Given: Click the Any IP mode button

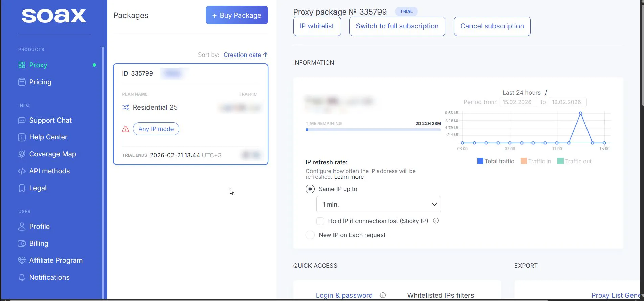Looking at the screenshot, I should (156, 129).
